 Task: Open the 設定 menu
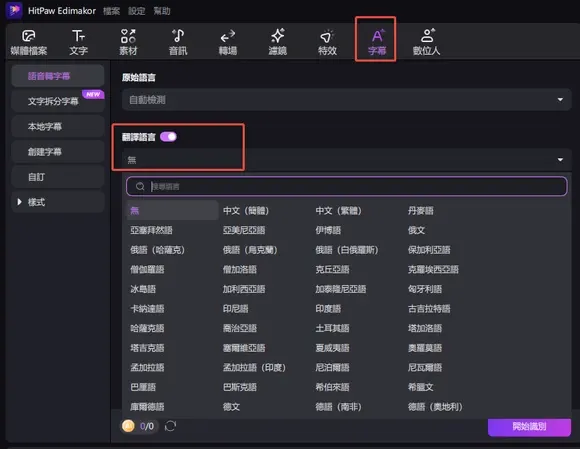136,11
